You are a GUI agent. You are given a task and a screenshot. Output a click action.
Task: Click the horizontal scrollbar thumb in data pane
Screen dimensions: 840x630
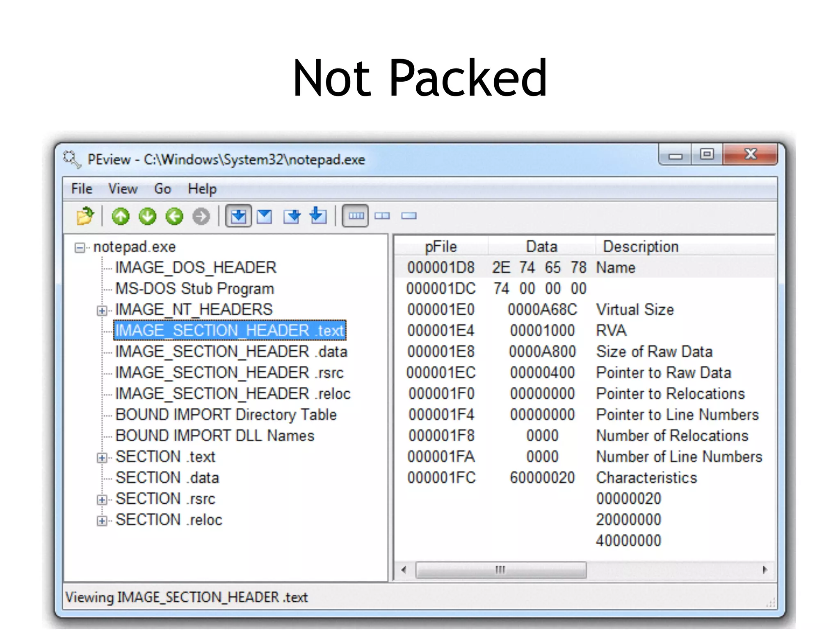(500, 570)
